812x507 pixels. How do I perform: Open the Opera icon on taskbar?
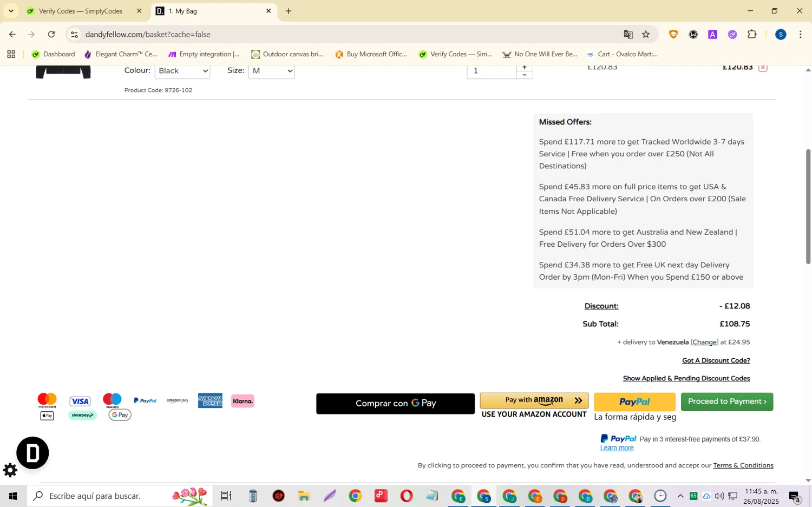[x=406, y=496]
